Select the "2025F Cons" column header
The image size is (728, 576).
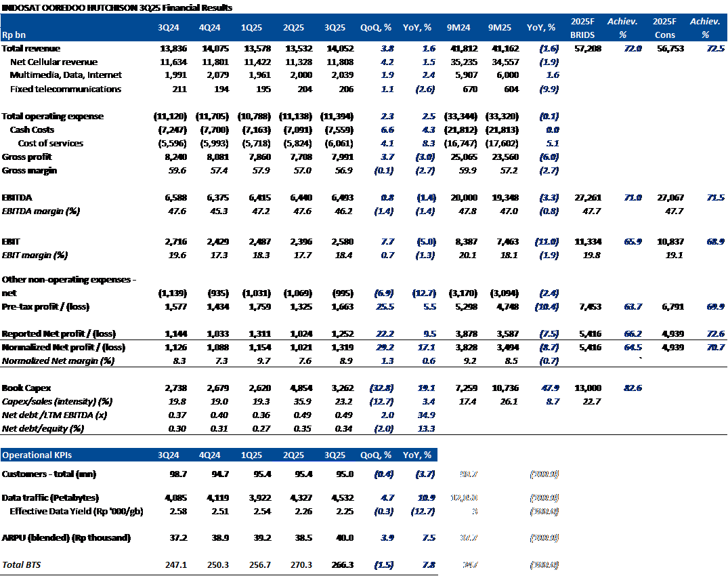point(665,28)
